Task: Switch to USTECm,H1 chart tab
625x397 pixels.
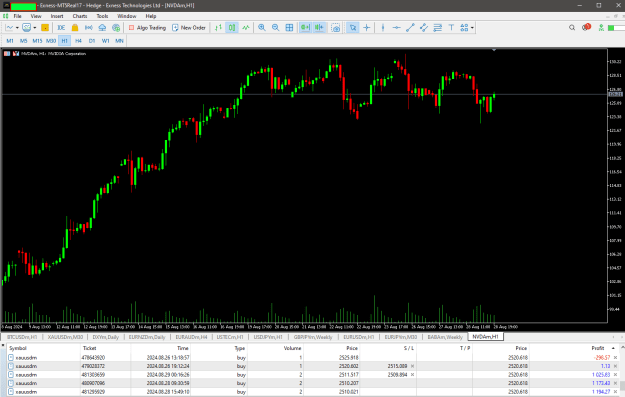Action: point(230,337)
